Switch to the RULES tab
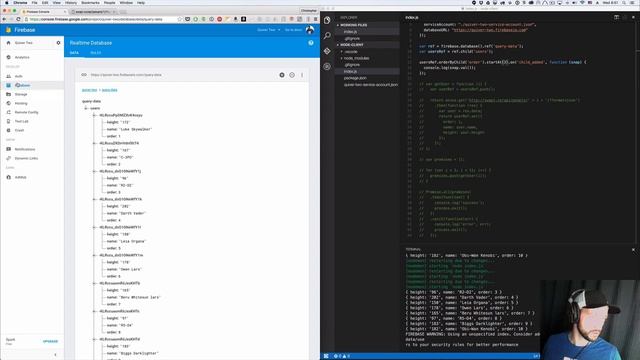The height and width of the screenshot is (360, 640). tap(96, 53)
